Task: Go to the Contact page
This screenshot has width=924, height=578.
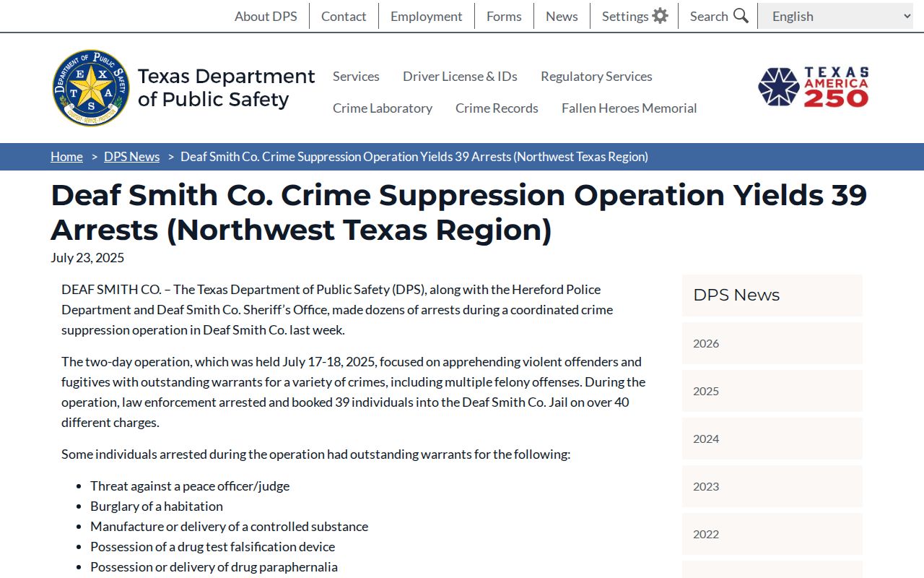Action: pos(344,16)
